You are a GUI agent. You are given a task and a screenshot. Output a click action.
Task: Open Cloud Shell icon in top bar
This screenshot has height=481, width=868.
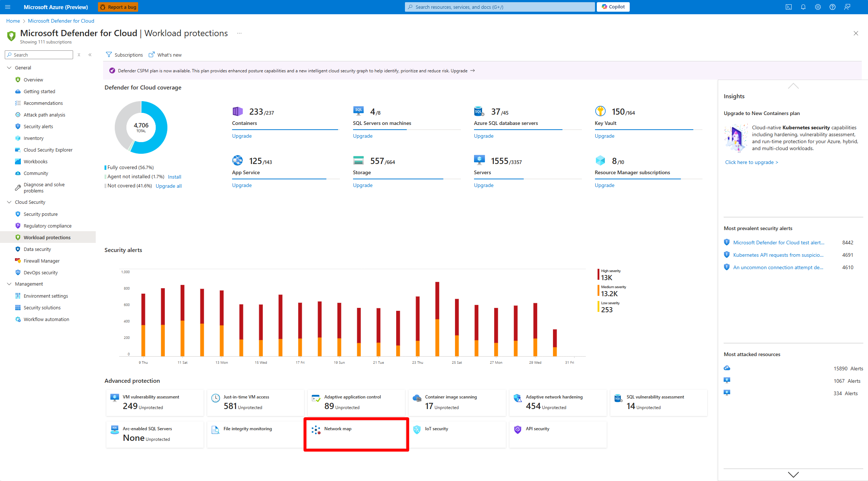[789, 7]
